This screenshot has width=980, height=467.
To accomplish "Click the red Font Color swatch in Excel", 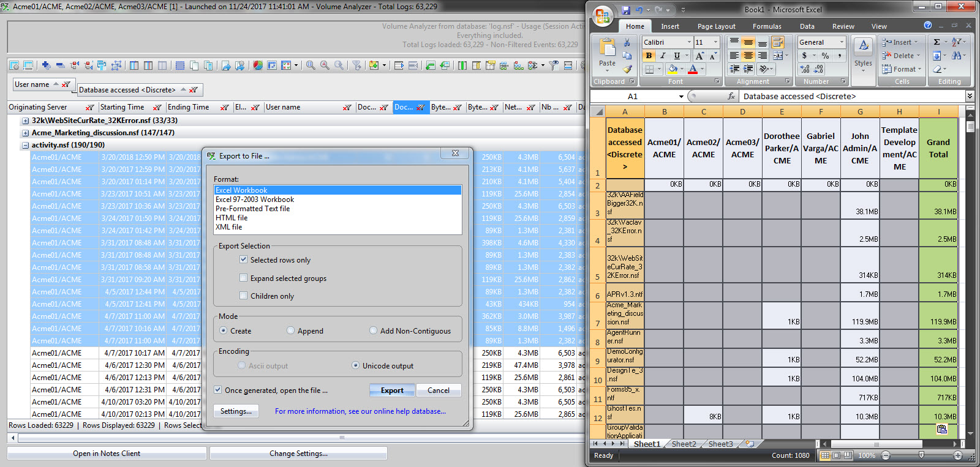I will pos(693,69).
